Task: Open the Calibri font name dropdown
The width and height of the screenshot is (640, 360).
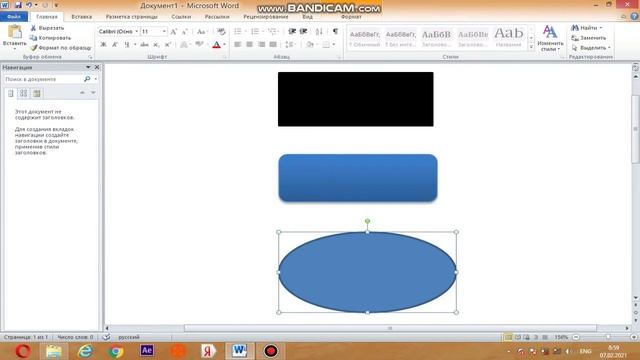Action: (x=136, y=31)
